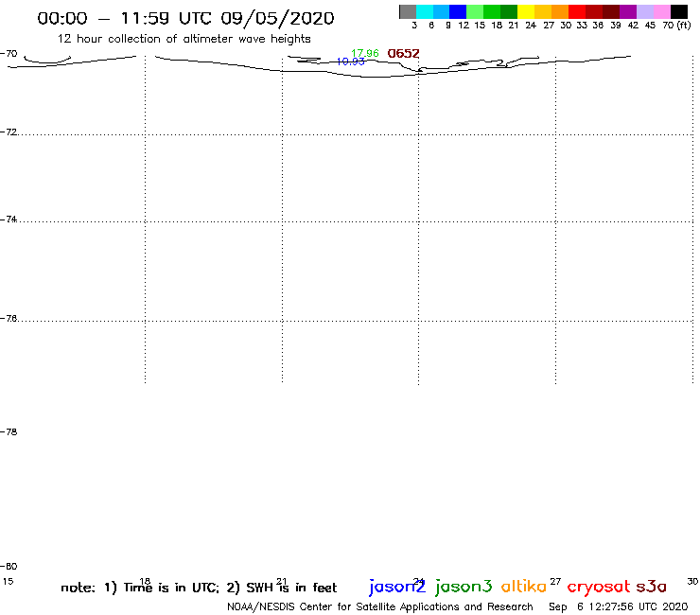This screenshot has width=700, height=615.
Task: Click the 'SWH is in feet' note
Action: click(x=291, y=588)
